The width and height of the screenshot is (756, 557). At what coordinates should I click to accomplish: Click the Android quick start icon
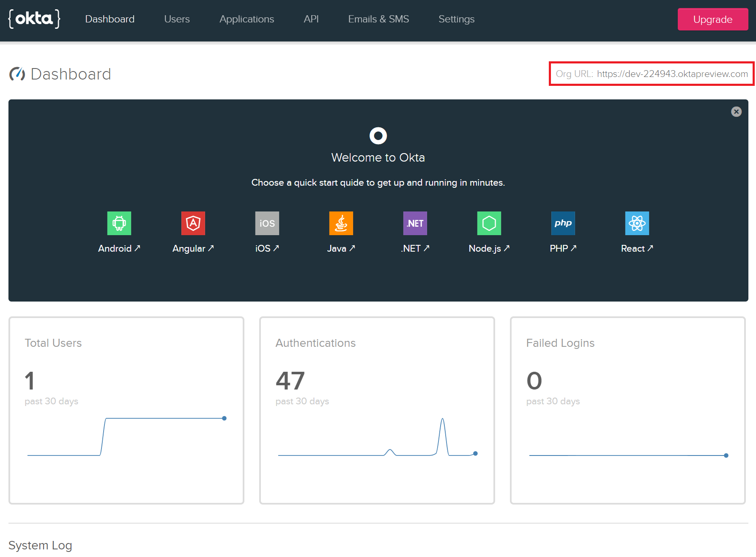(119, 223)
